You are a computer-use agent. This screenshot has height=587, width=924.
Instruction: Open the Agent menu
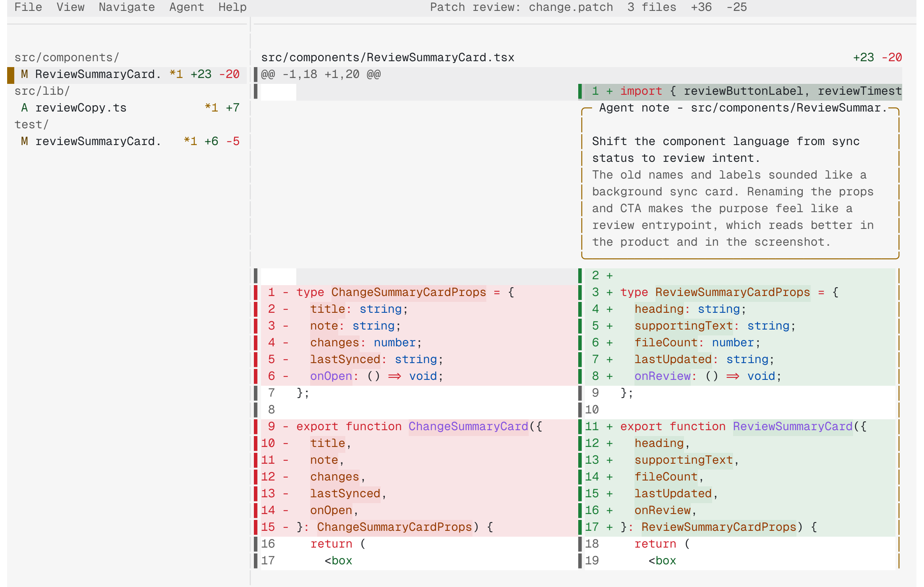click(187, 7)
